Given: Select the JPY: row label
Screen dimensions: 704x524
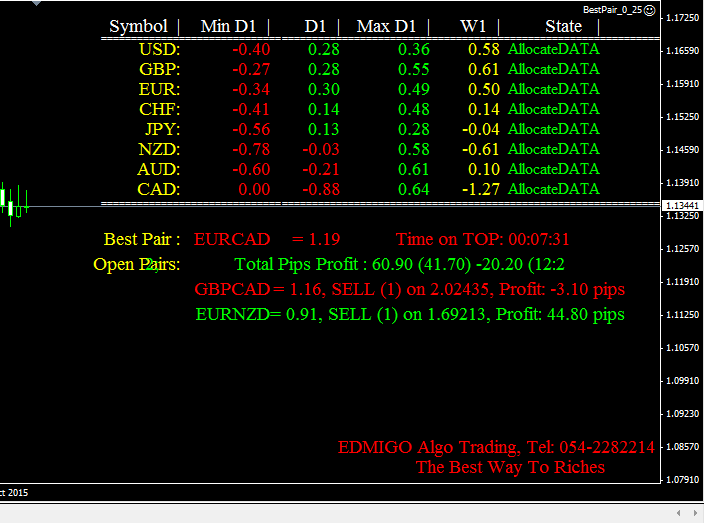Looking at the screenshot, I should point(163,129).
